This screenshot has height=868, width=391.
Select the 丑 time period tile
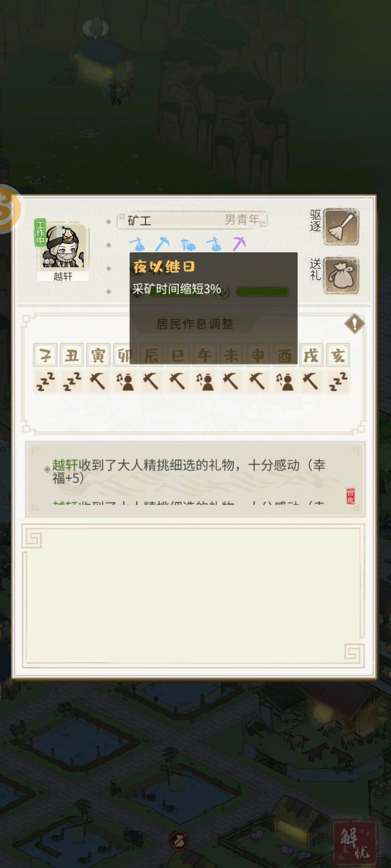72,355
